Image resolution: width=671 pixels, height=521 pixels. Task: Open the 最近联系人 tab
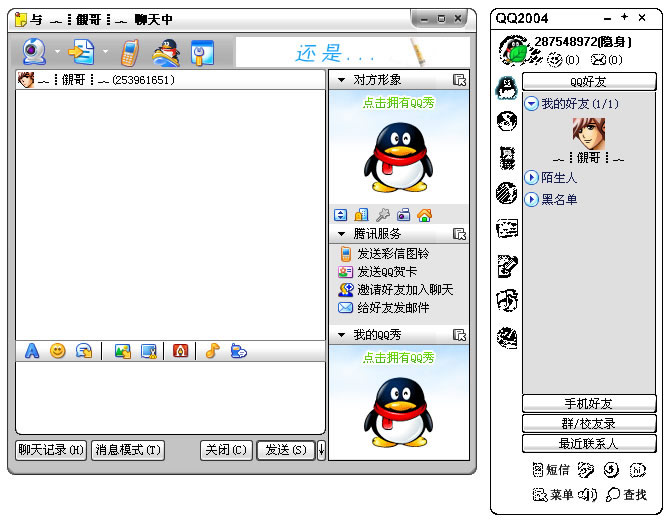[x=589, y=444]
